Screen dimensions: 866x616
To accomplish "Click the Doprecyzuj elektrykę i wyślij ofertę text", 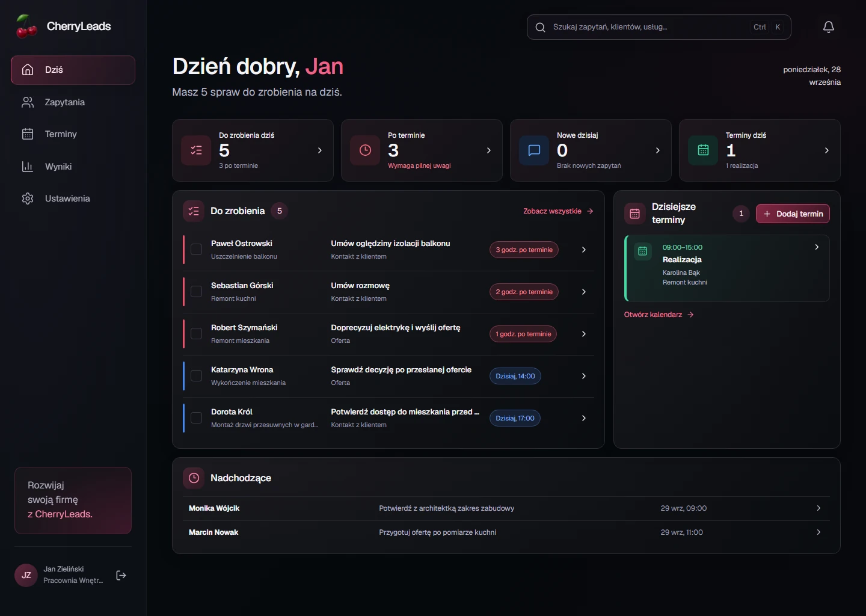I will coord(396,328).
